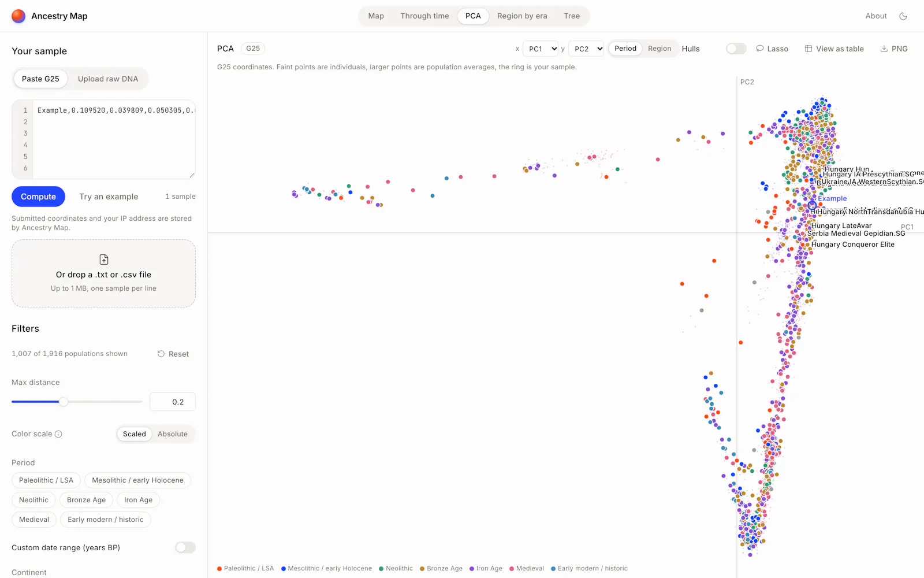Open the Region by era tab
The height and width of the screenshot is (578, 924).
click(x=522, y=16)
